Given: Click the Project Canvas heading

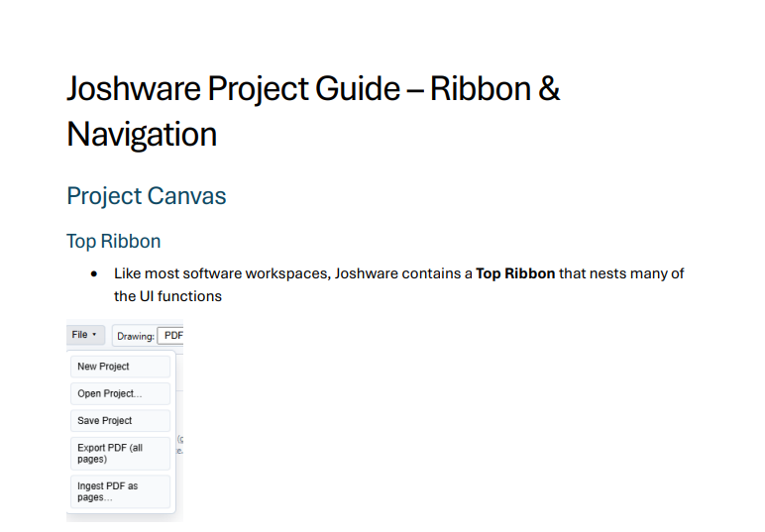Looking at the screenshot, I should [147, 196].
